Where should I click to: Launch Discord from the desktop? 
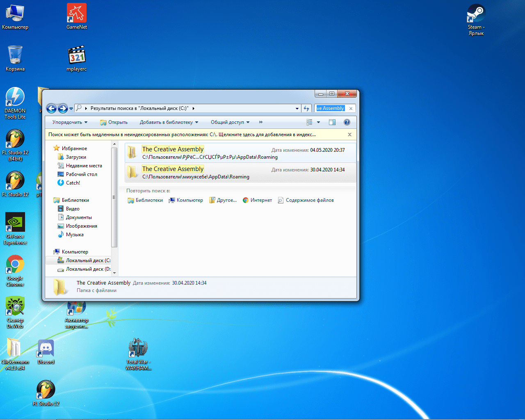46,352
